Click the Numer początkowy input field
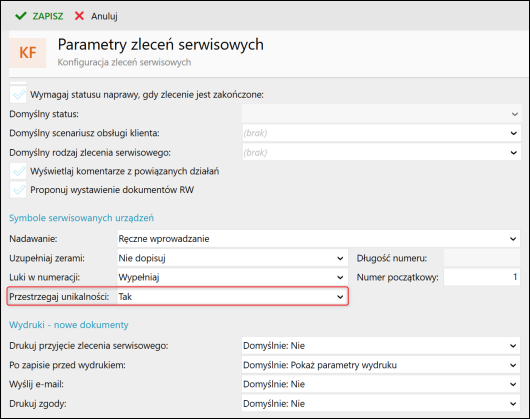This screenshot has height=419, width=530. [482, 277]
